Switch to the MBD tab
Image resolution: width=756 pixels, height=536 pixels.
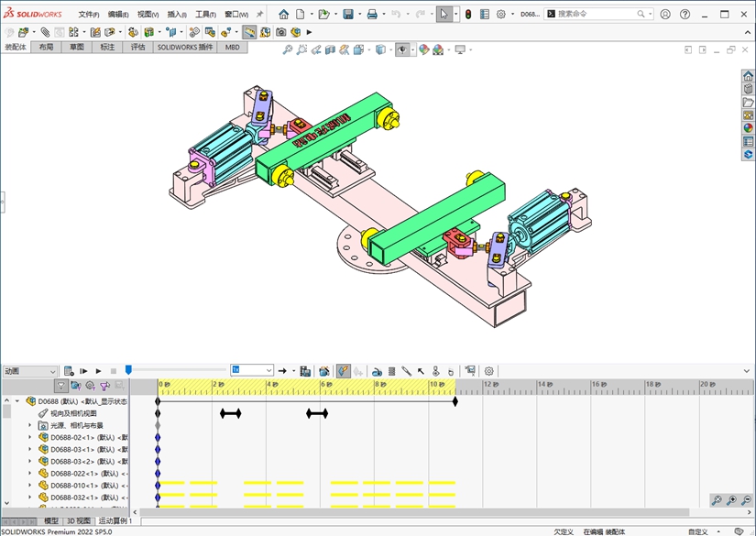[233, 48]
